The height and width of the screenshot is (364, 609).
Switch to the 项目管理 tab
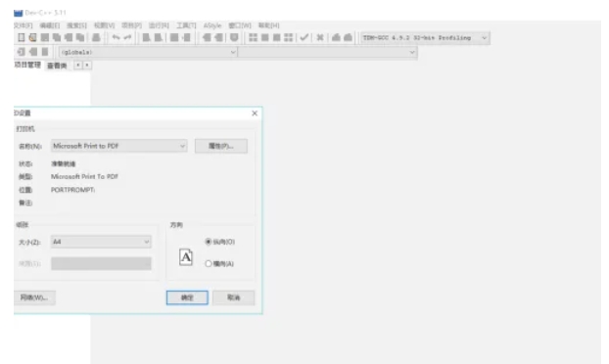pos(27,65)
